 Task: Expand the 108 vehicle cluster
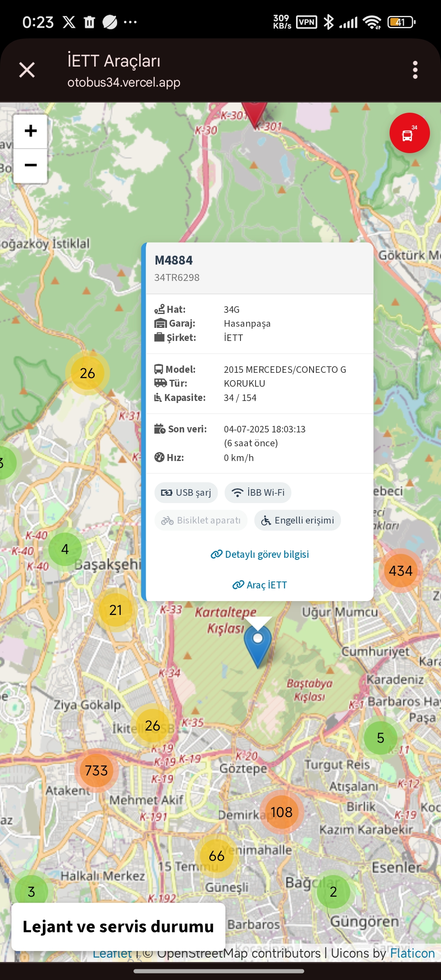coord(281,812)
